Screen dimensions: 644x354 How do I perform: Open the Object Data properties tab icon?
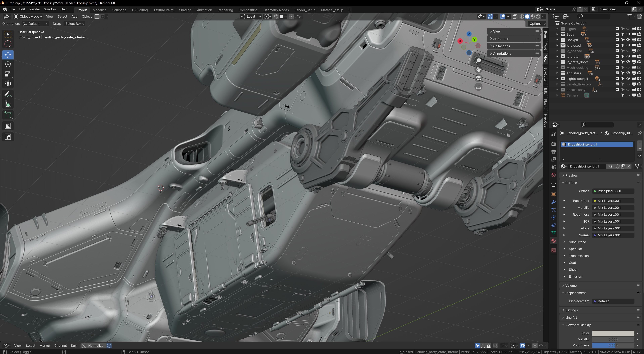pos(554,233)
